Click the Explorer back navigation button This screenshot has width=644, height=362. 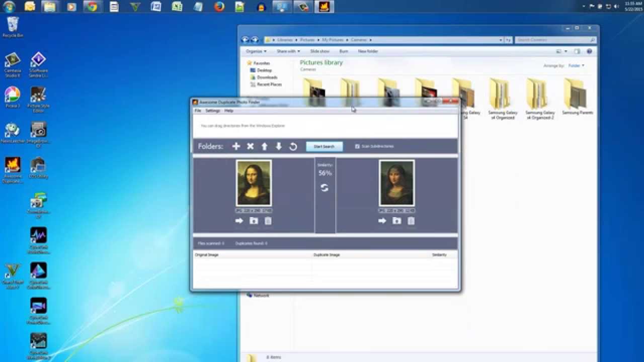coord(245,40)
